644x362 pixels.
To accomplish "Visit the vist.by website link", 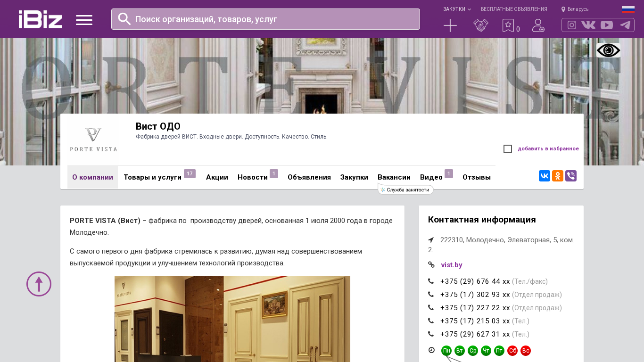I will pos(452,265).
